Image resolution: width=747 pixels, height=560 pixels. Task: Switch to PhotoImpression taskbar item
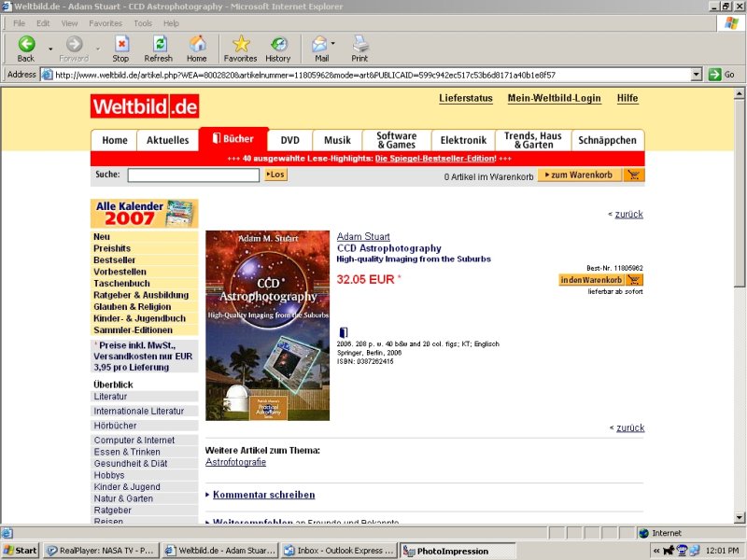(x=458, y=551)
